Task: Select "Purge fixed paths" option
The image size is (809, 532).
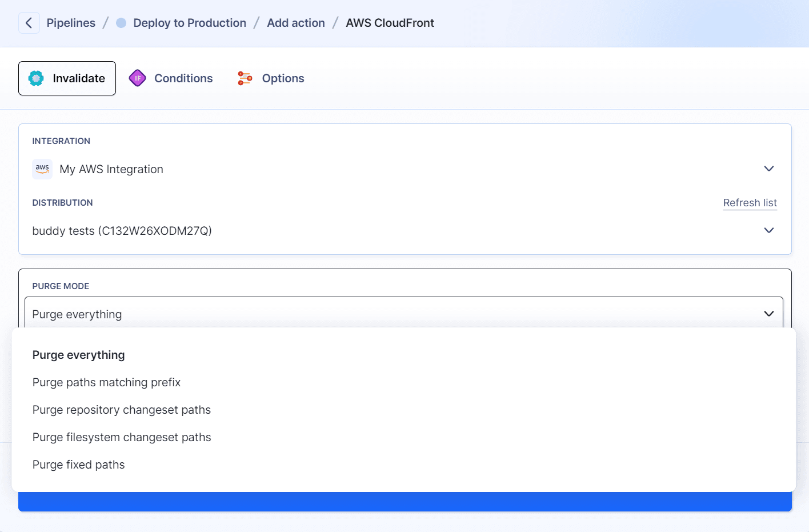Action: [x=78, y=465]
